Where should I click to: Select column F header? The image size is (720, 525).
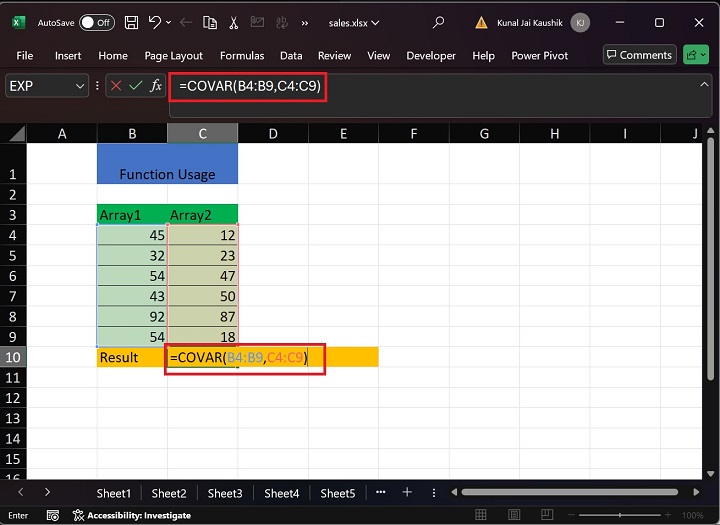[414, 134]
